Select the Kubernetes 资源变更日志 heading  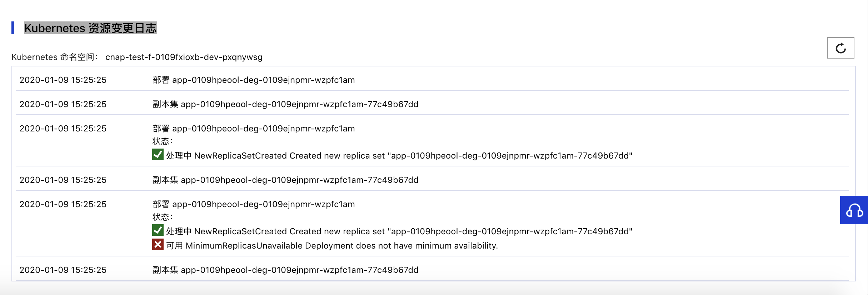tap(91, 28)
